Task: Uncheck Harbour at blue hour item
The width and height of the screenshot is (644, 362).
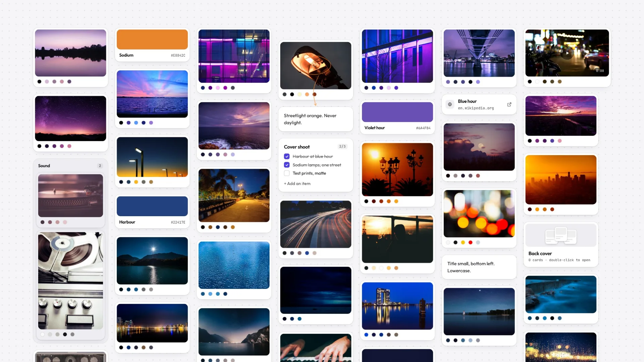Action: pyautogui.click(x=287, y=157)
